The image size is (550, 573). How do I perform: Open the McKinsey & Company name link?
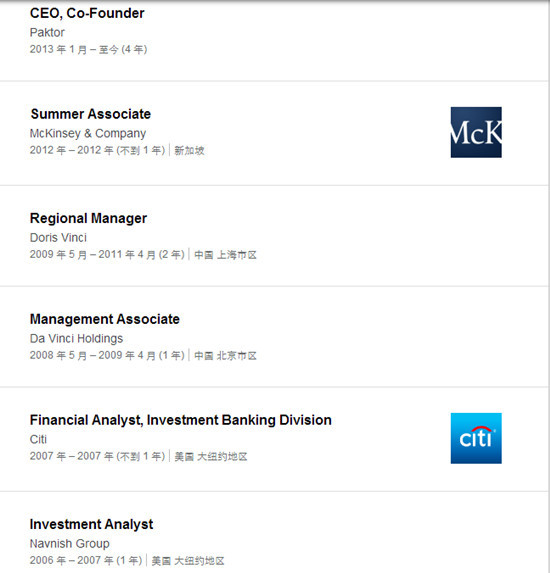pyautogui.click(x=88, y=133)
